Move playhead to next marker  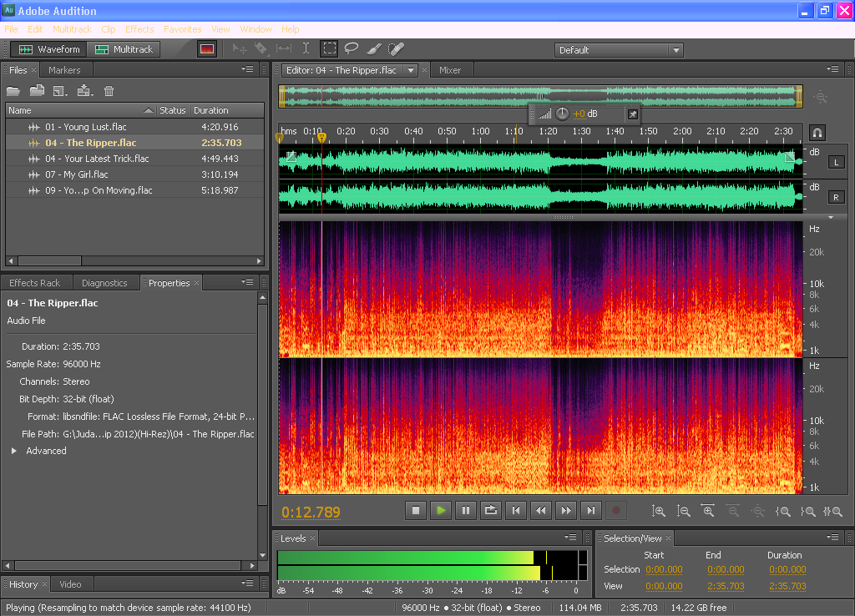[591, 511]
